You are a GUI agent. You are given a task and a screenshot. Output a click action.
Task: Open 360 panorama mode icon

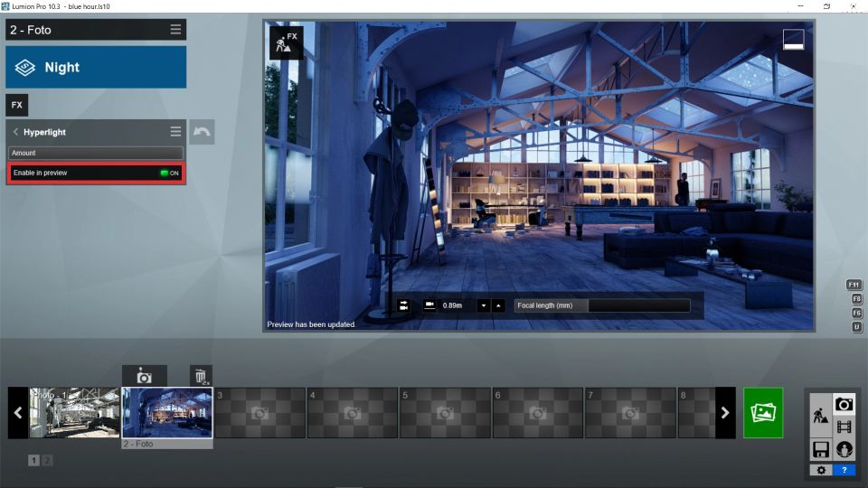tap(844, 449)
